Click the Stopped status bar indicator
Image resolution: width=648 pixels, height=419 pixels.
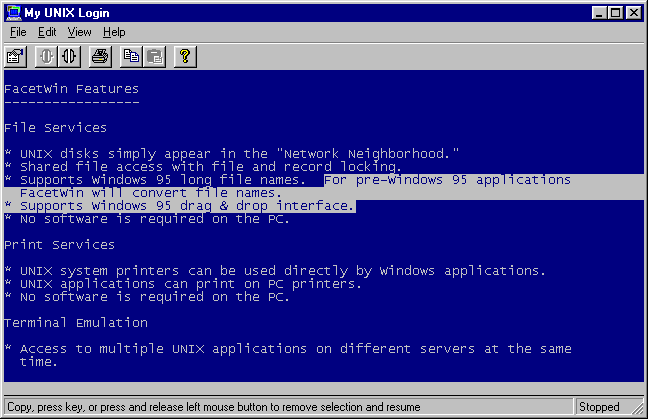[599, 407]
